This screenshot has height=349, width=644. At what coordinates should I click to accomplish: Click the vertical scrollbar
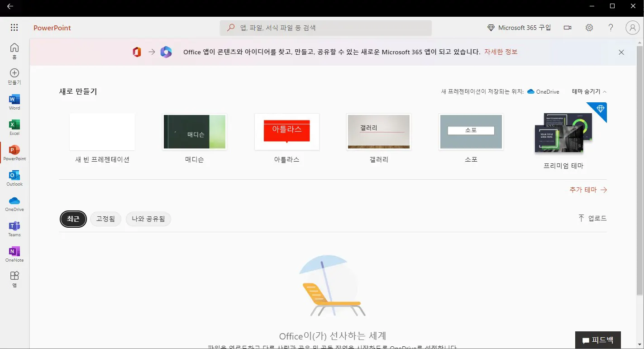click(x=640, y=170)
